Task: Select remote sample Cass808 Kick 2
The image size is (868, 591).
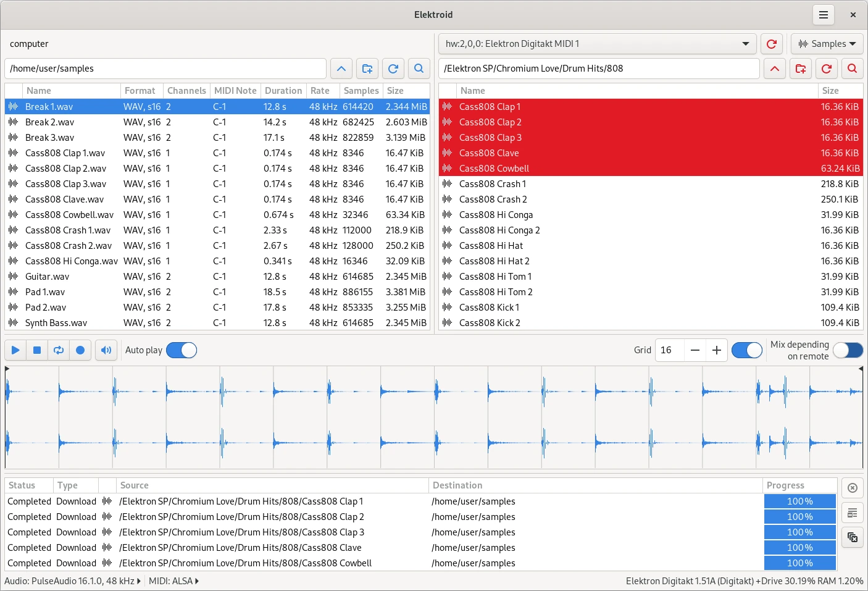Action: 651,323
